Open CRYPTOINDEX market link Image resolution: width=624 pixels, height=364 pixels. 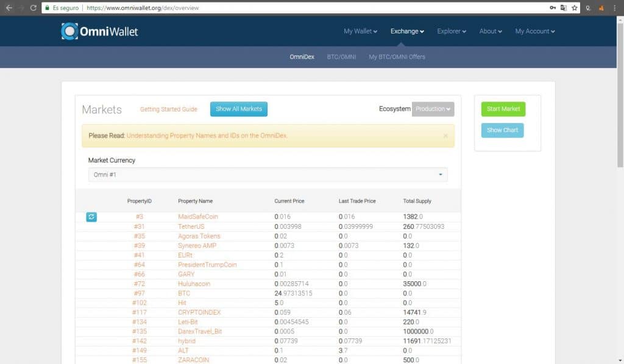pos(199,312)
